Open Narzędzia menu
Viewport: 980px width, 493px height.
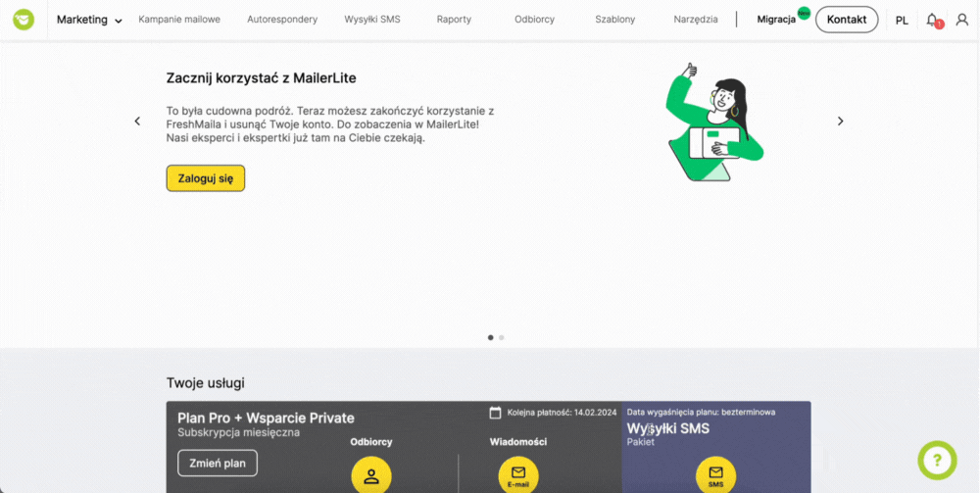point(696,20)
